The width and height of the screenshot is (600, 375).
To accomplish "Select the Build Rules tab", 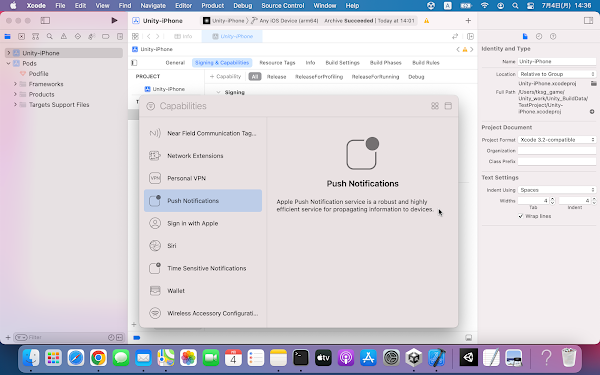I will 426,63.
